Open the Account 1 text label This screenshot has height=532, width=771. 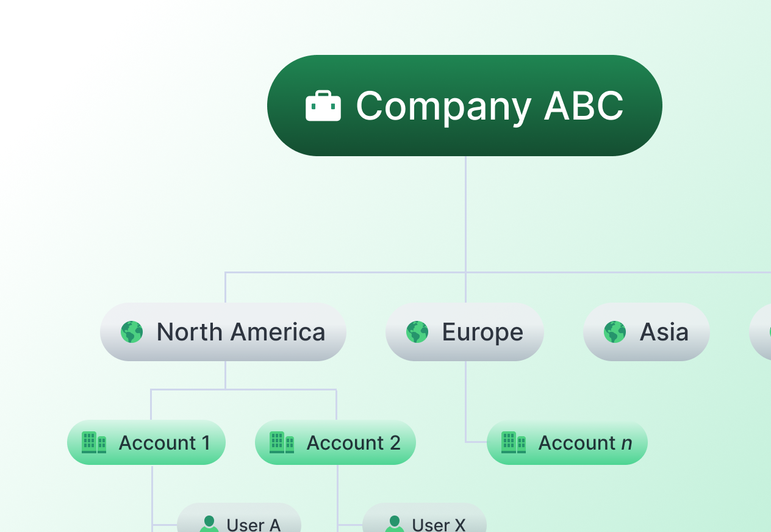(x=165, y=442)
